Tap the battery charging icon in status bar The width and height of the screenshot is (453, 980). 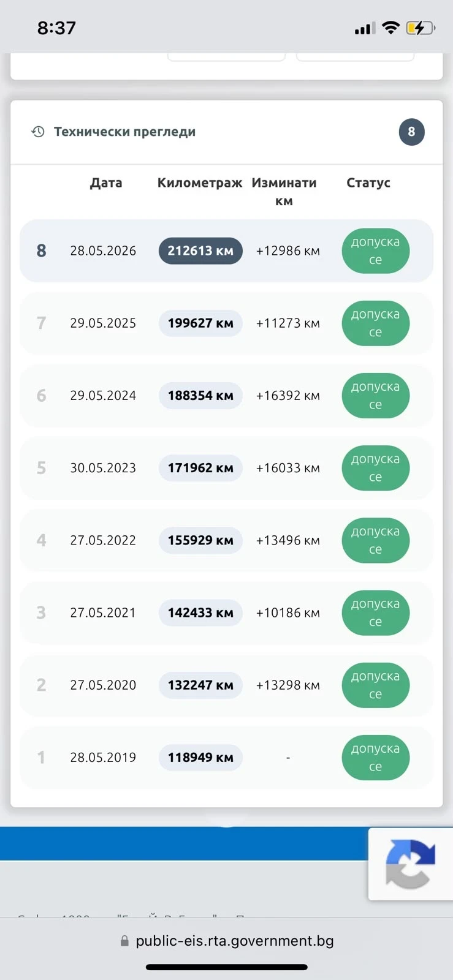[x=421, y=28]
